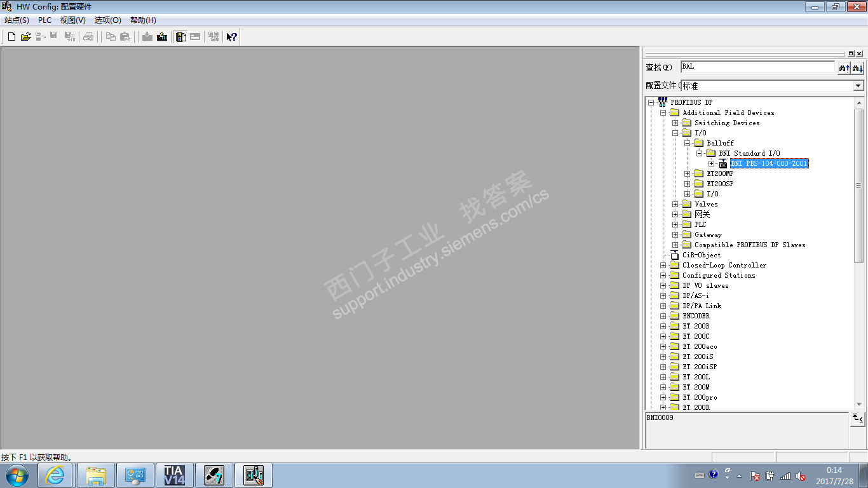Expand the ET200MP folder
The width and height of the screenshot is (868, 488).
pos(687,173)
